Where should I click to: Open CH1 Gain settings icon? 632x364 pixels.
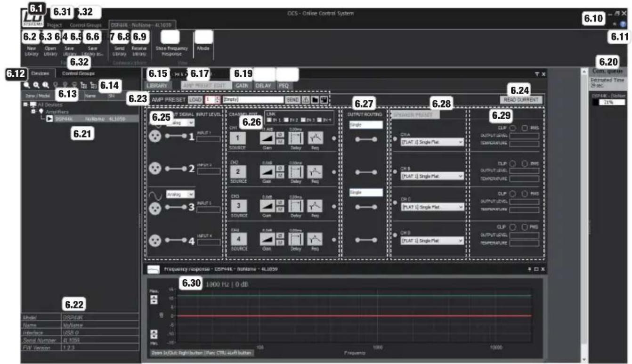coord(267,138)
